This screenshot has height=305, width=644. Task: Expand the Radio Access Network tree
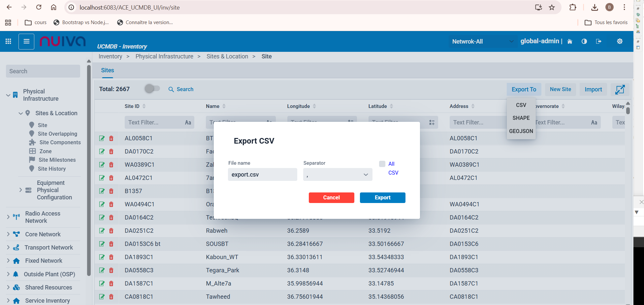pos(8,217)
